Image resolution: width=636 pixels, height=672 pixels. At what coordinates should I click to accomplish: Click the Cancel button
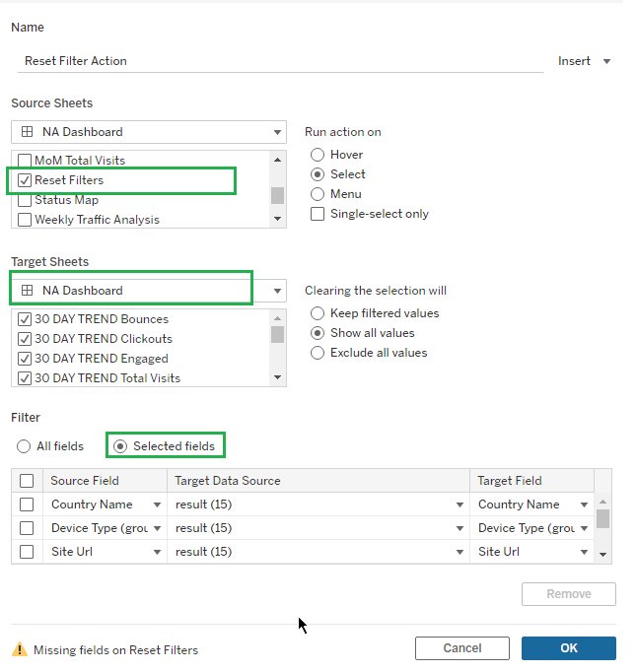coord(461,648)
